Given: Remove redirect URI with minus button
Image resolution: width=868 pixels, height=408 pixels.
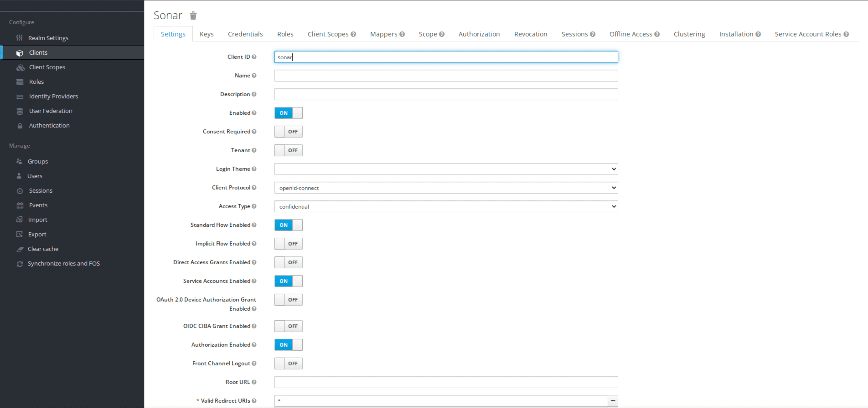Looking at the screenshot, I should 613,400.
